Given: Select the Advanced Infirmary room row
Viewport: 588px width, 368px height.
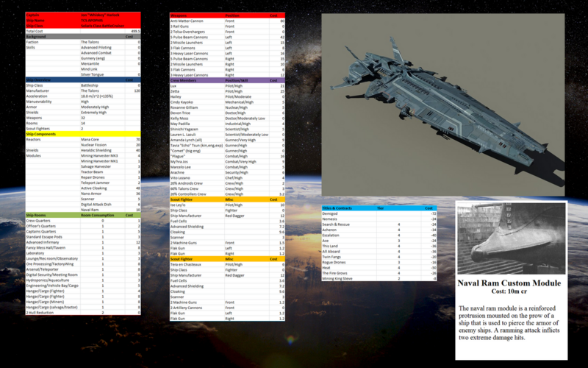Looking at the screenshot, I should click(83, 242).
